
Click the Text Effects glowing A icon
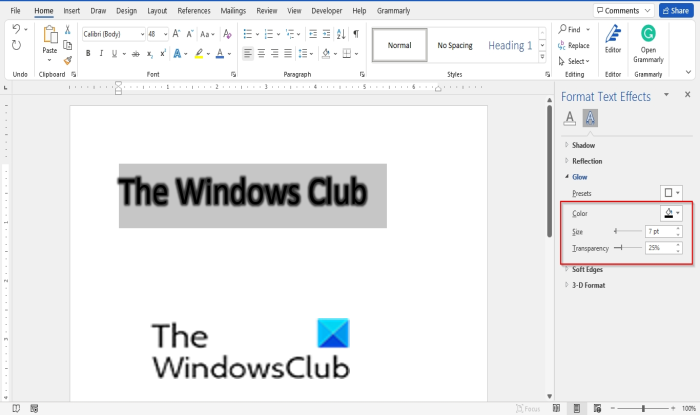(178, 54)
